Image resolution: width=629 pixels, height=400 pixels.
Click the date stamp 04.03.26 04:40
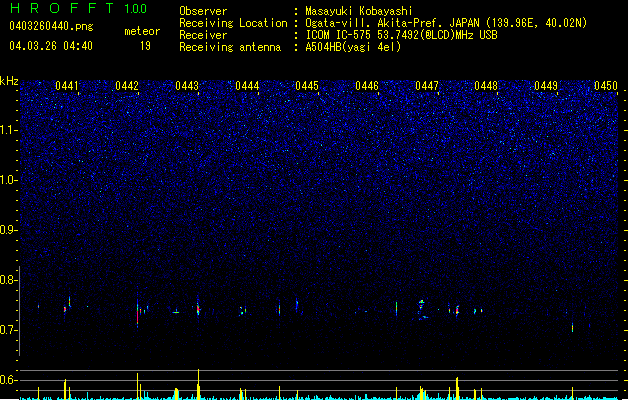pyautogui.click(x=51, y=46)
